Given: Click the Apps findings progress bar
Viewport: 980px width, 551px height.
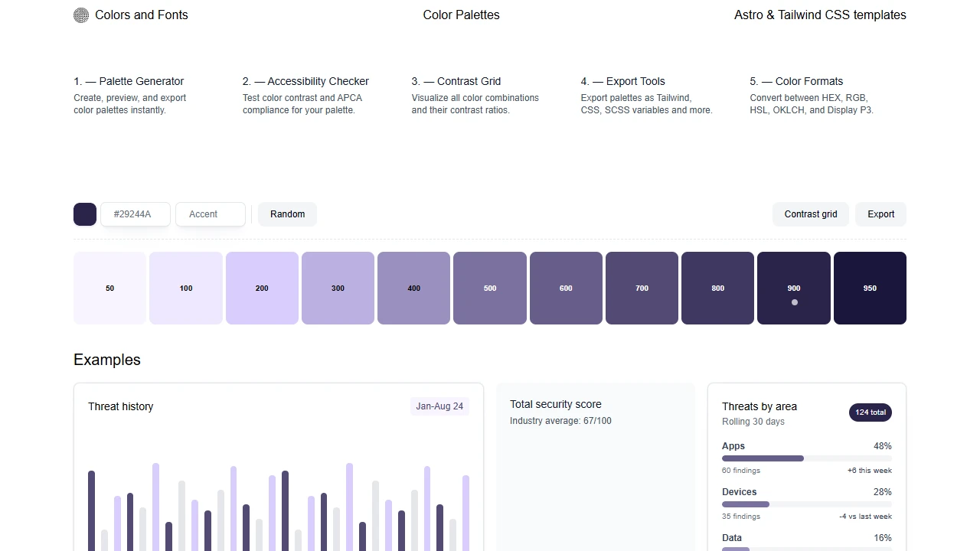Looking at the screenshot, I should pyautogui.click(x=806, y=458).
